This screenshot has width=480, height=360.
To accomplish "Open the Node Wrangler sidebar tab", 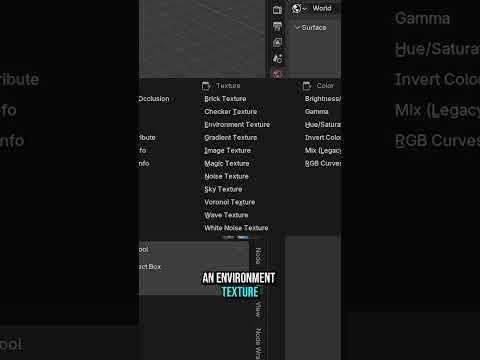I will (258, 343).
